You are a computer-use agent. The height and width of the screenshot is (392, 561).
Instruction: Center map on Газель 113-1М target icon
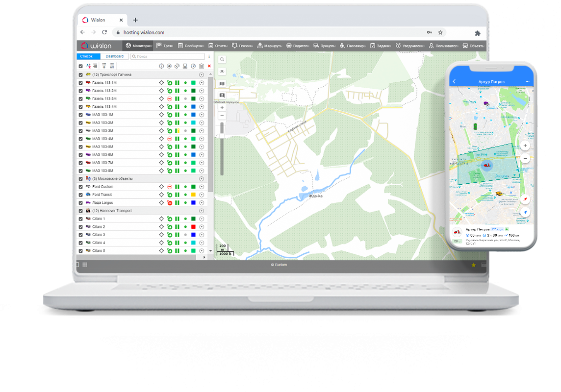coord(161,83)
